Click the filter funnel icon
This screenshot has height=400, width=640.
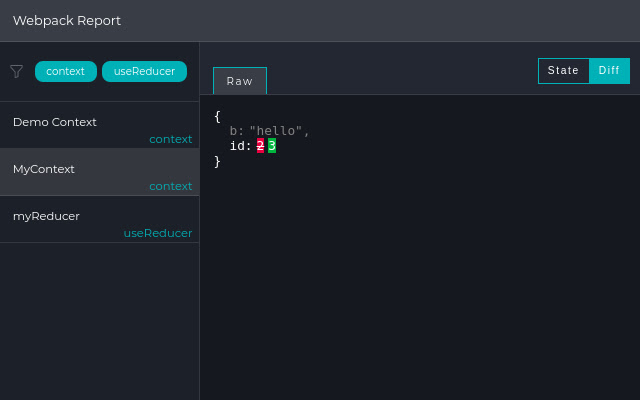pos(16,71)
